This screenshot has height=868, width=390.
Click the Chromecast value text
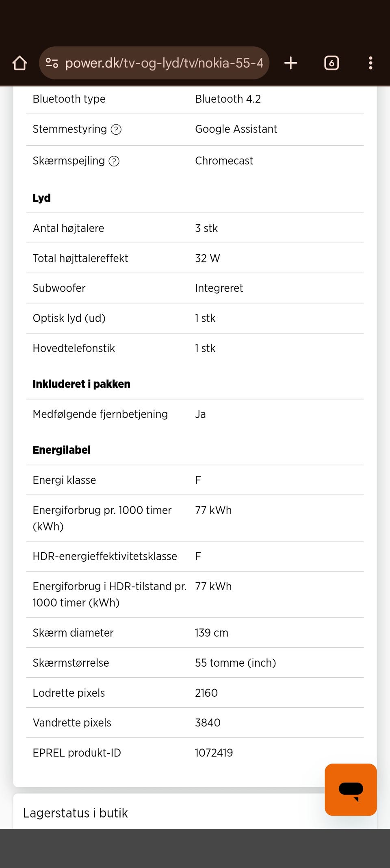[x=224, y=161]
